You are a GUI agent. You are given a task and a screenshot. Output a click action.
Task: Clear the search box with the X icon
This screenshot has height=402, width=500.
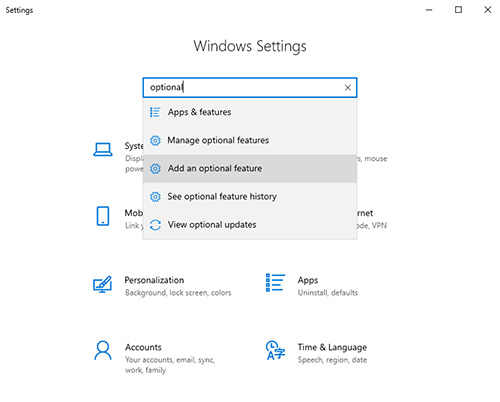pos(348,88)
